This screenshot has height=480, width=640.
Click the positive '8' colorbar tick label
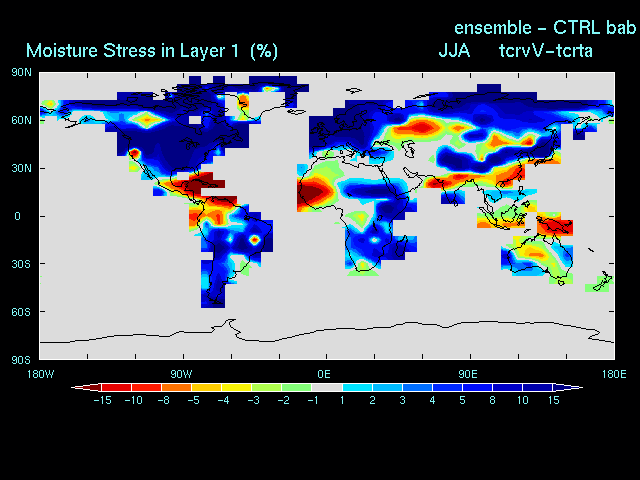click(493, 400)
